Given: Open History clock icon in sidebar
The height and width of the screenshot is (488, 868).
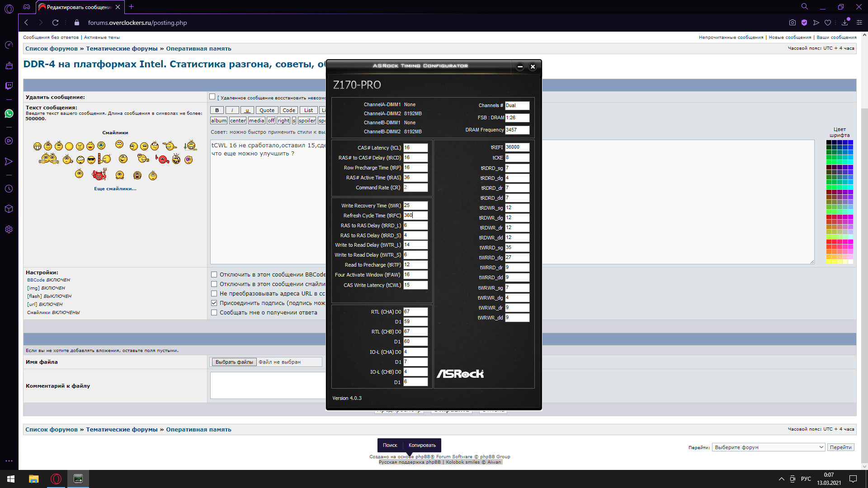Looking at the screenshot, I should coord(9,189).
